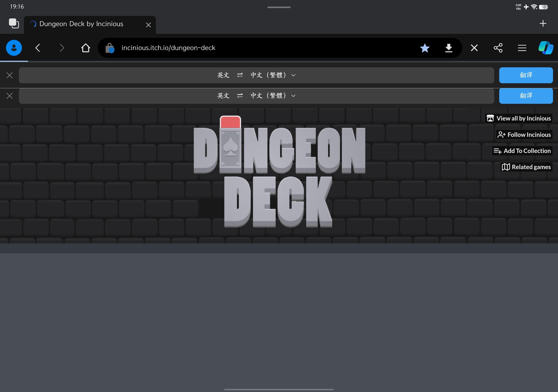558x392 pixels.
Task: Select 英文 source language in upper bar
Action: point(223,75)
